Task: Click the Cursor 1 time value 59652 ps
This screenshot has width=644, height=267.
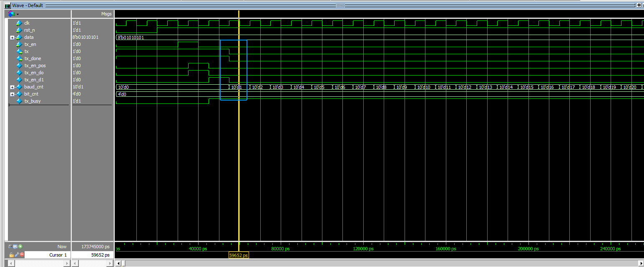Action: [x=100, y=255]
